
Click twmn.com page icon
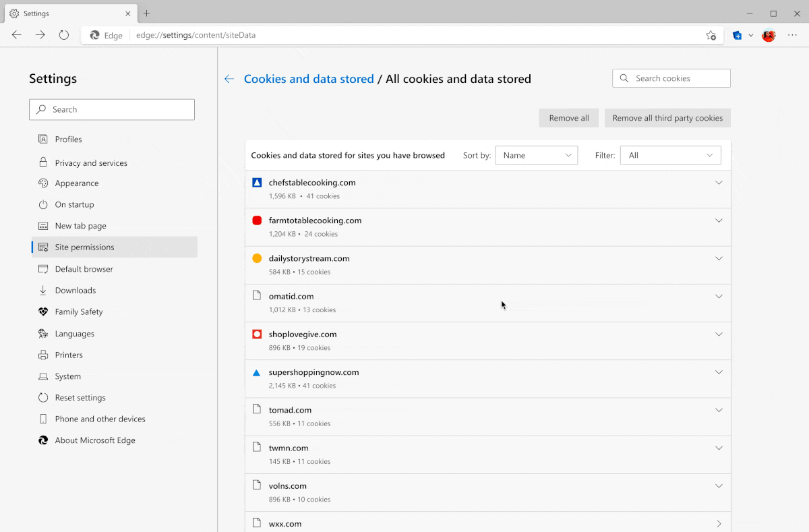(x=256, y=447)
